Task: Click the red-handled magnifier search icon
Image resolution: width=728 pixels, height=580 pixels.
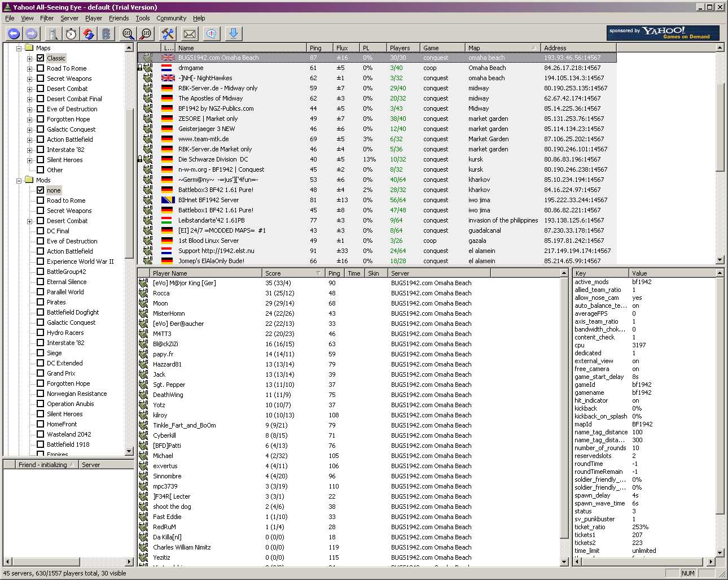Action: (x=146, y=34)
